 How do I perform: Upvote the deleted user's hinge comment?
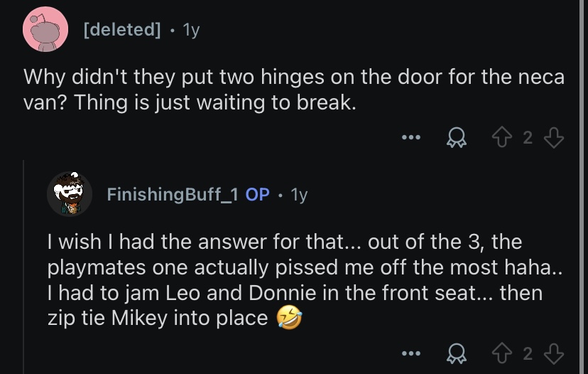(x=502, y=137)
